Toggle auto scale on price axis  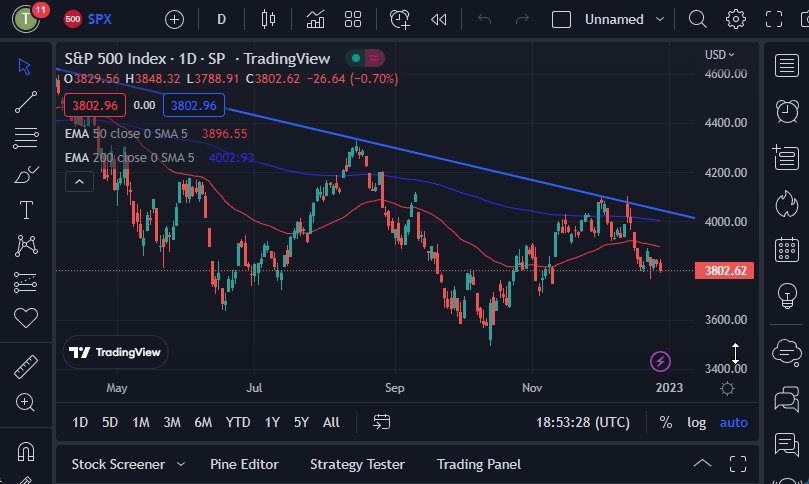[733, 422]
